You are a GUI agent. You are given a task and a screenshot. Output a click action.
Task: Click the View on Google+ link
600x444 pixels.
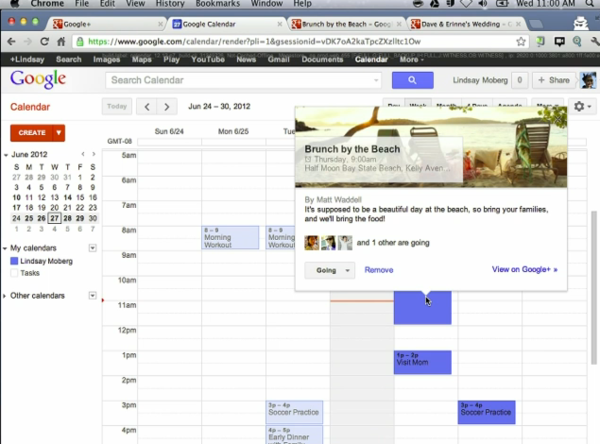(x=524, y=270)
